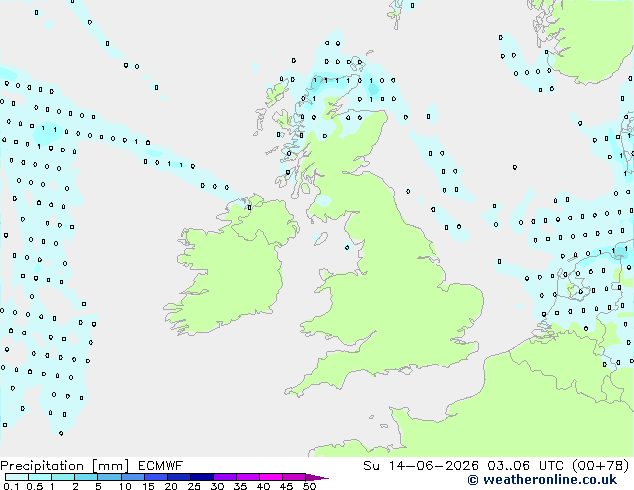Click the '45' legend scale value
Viewport: 634px width, 490px height.
[x=286, y=486]
